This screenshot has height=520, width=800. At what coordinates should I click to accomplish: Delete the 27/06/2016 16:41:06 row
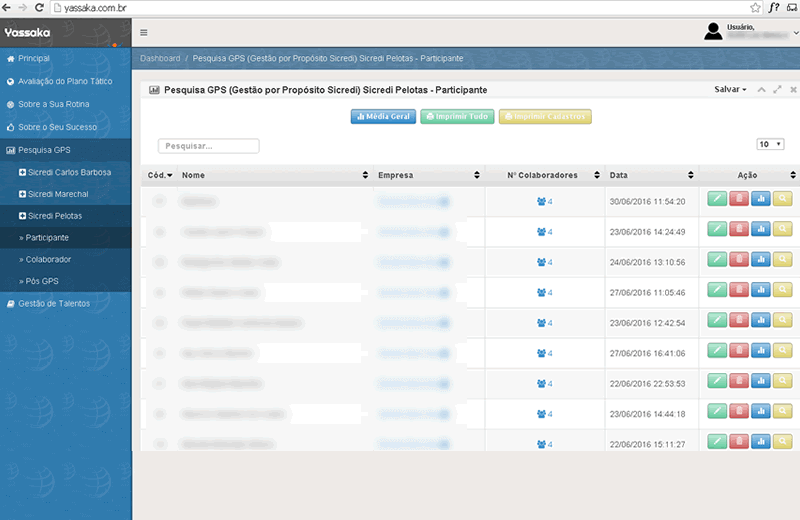click(739, 351)
